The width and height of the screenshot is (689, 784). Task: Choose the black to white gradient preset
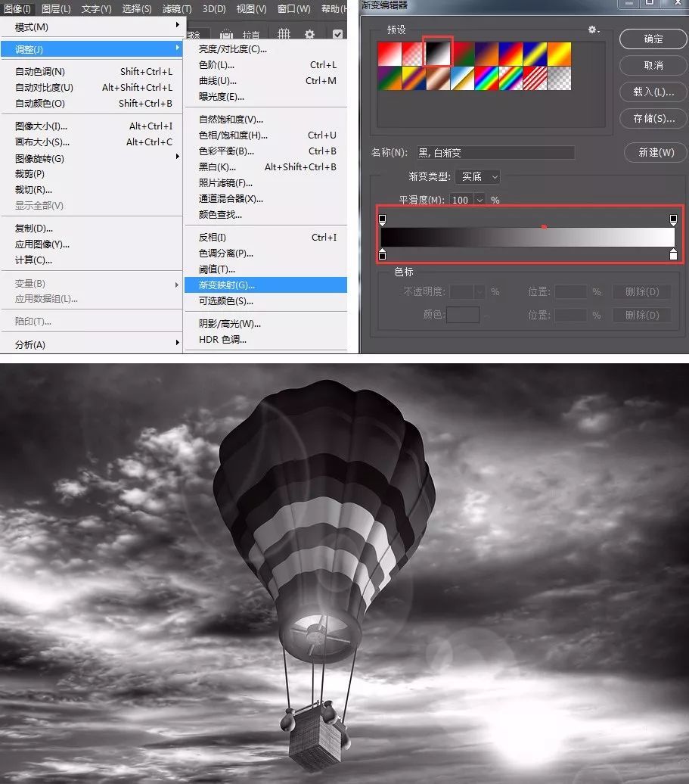[438, 54]
